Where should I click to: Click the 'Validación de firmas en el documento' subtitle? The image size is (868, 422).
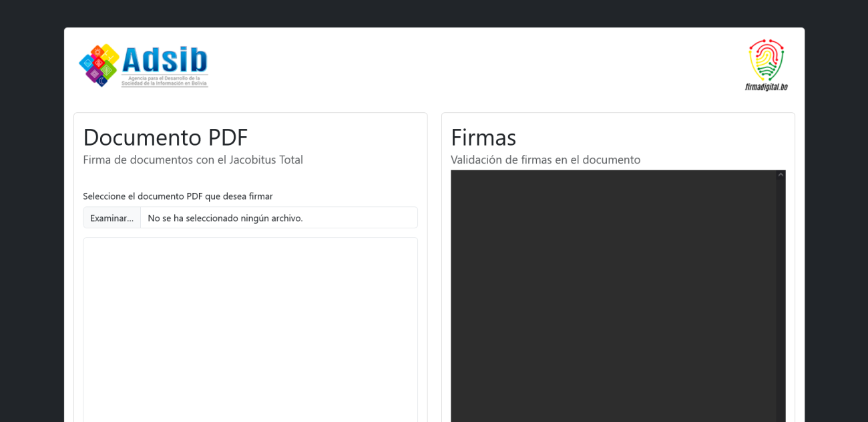[545, 160]
